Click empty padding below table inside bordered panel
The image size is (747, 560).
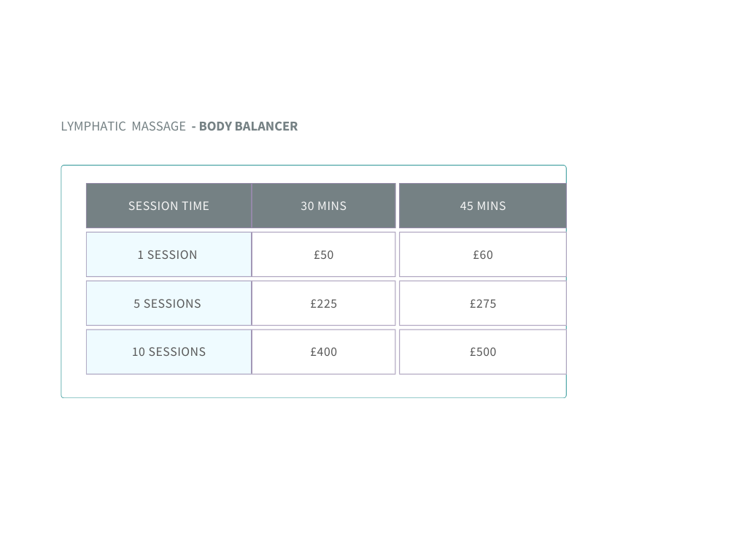[x=314, y=386]
